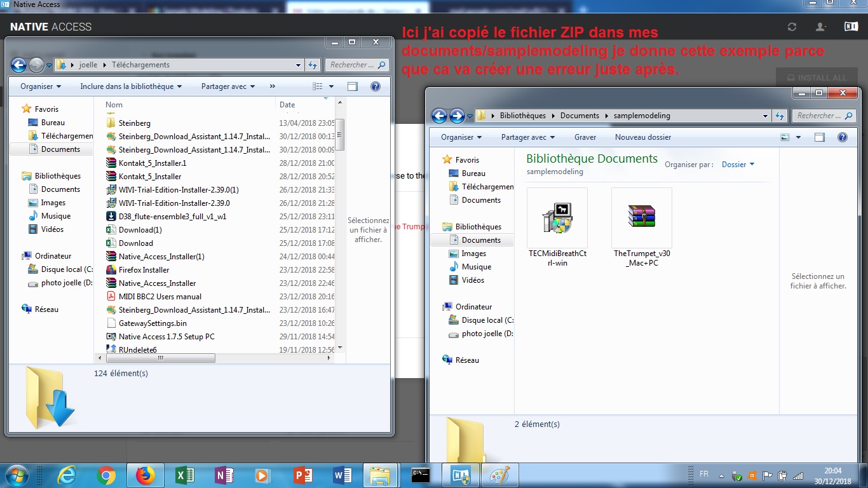Open Excel from the taskbar
The height and width of the screenshot is (488, 868).
184,475
